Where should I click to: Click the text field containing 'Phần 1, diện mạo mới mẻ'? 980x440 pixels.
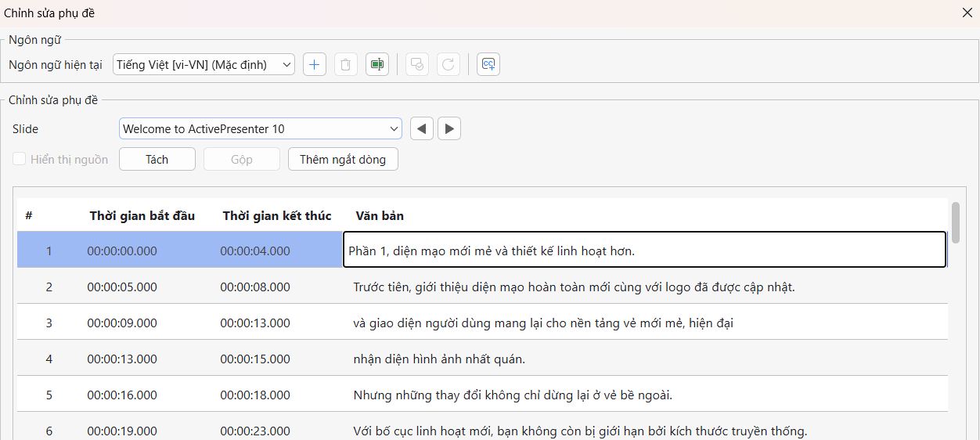tap(644, 251)
